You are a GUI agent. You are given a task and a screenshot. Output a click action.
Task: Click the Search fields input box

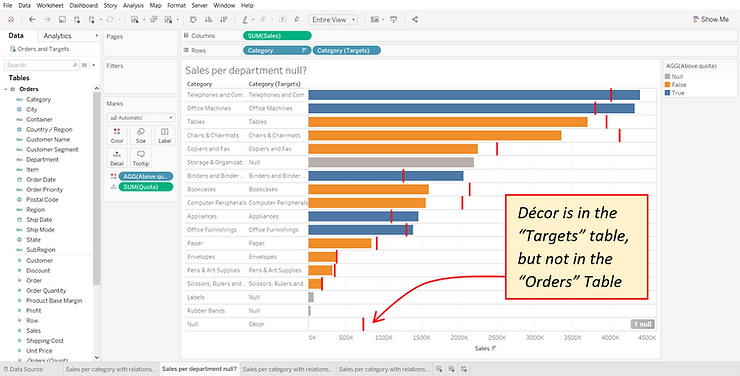pyautogui.click(x=42, y=65)
